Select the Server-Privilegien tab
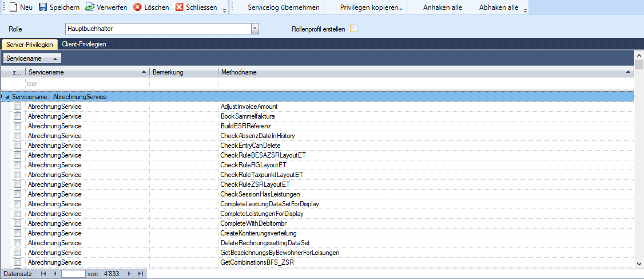This screenshot has height=279, width=644. 30,44
